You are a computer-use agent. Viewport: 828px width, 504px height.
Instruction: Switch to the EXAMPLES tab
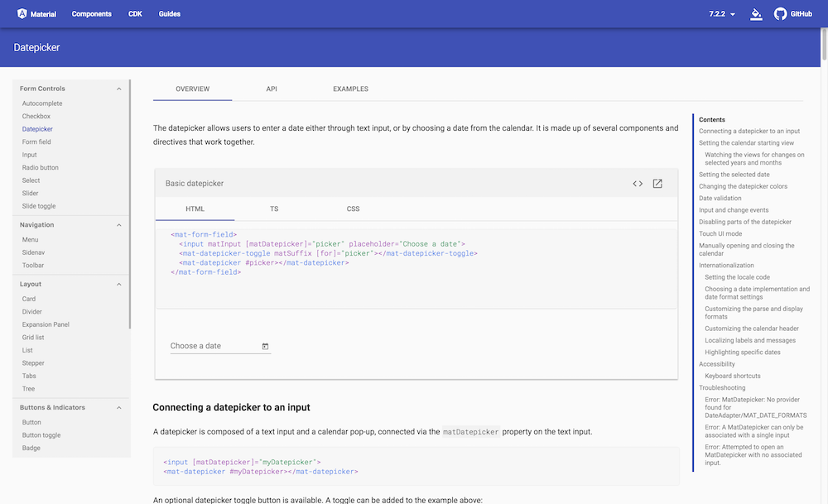tap(350, 89)
